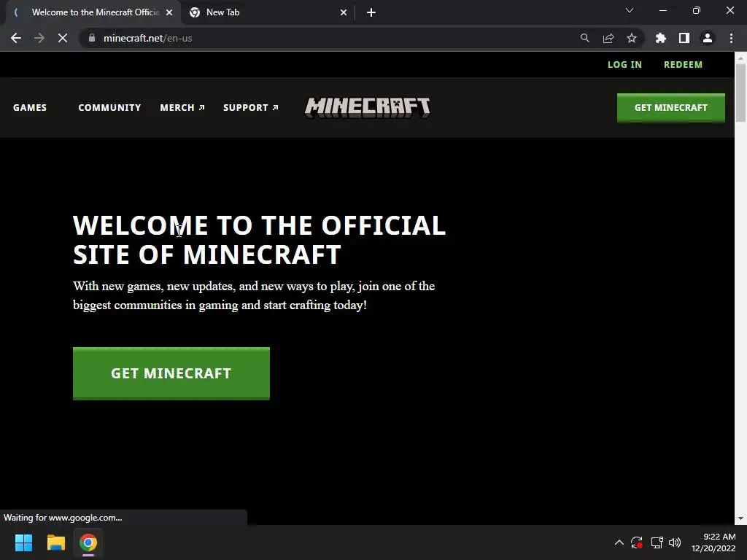The height and width of the screenshot is (560, 747).
Task: Open a new browser tab
Action: (371, 12)
